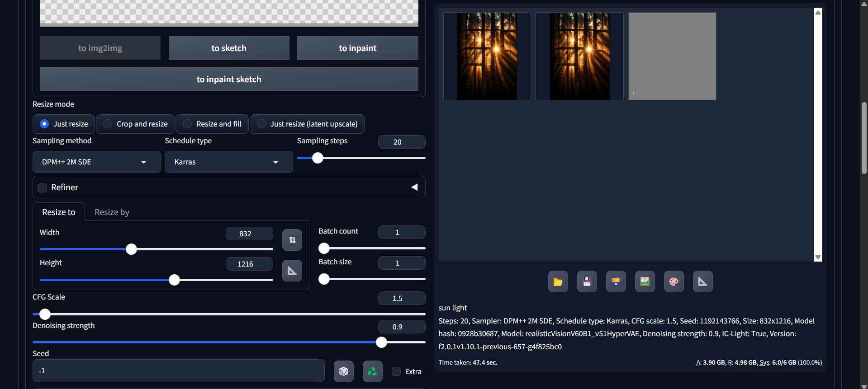This screenshot has height=389, width=868.
Task: Open the Karras schedule type dropdown
Action: 228,162
